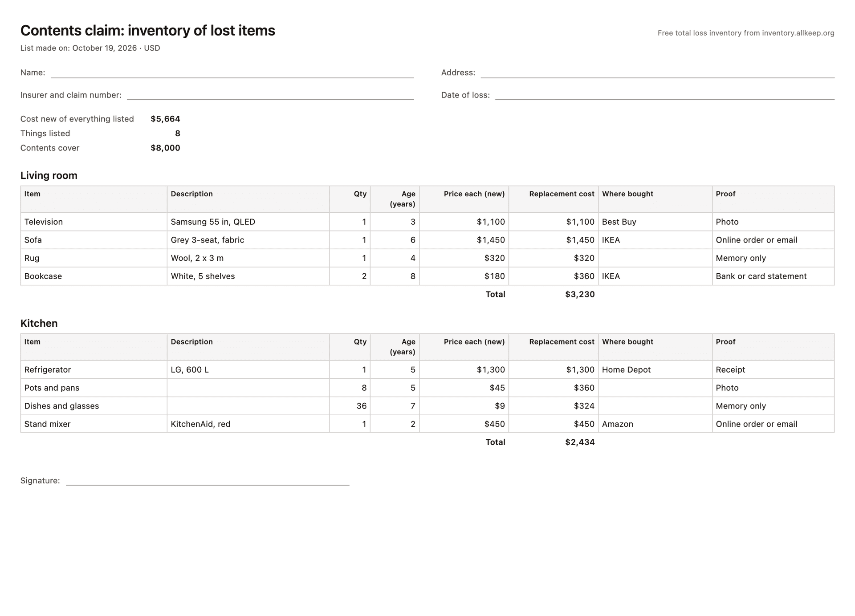Select the 'Contents claim: inventory of lost items' title
The image size is (855, 616).
tap(148, 31)
